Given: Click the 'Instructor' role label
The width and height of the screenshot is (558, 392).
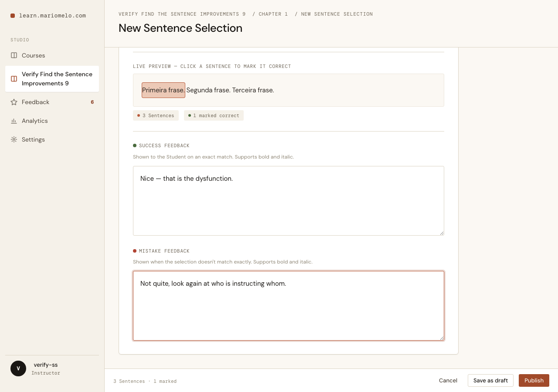Looking at the screenshot, I should pos(46,373).
